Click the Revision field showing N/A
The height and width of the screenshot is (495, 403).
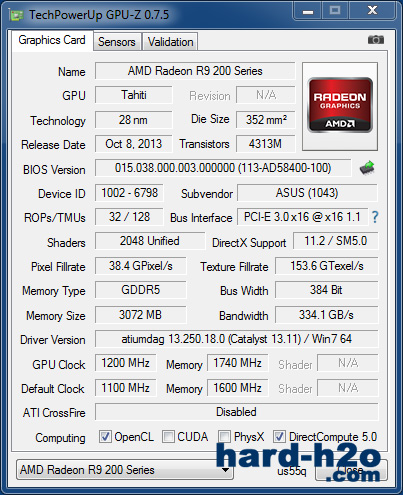pyautogui.click(x=266, y=95)
